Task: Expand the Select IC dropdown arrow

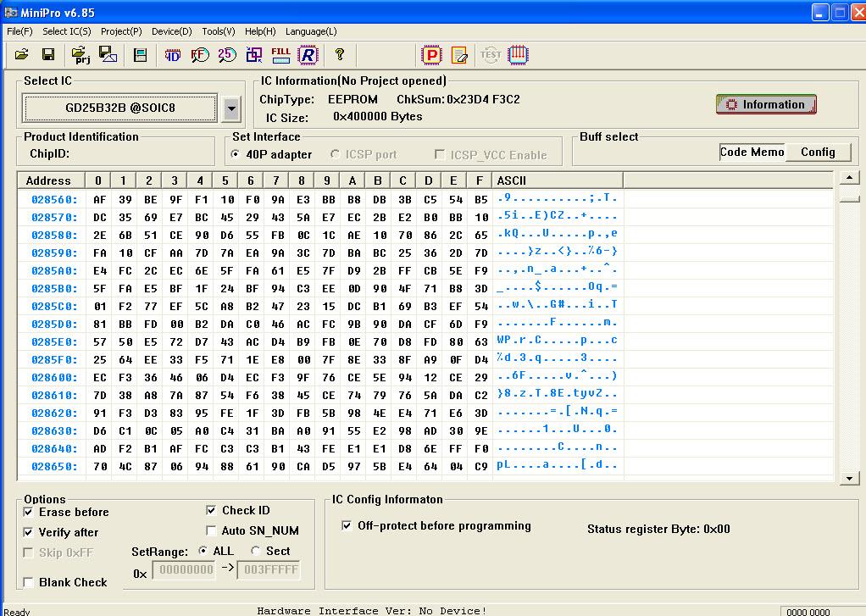Action: point(231,108)
